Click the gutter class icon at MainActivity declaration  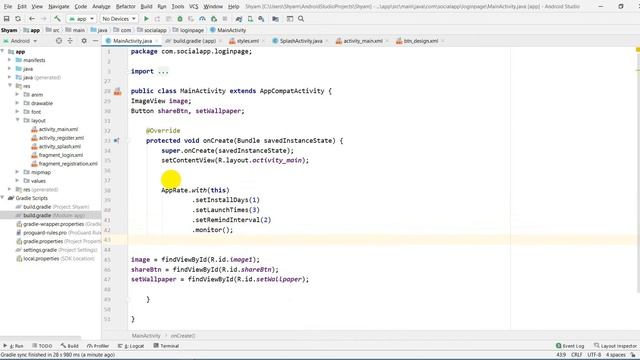pyautogui.click(x=118, y=91)
